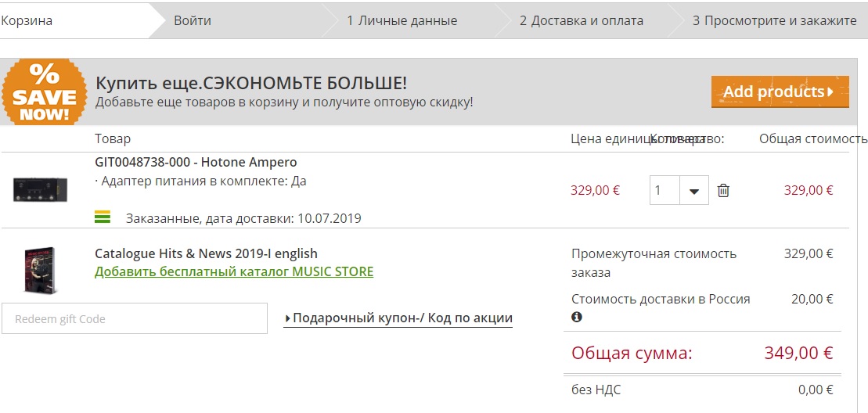Open step 3 Просмотрите и закажите
The height and width of the screenshot is (413, 868).
pos(774,20)
